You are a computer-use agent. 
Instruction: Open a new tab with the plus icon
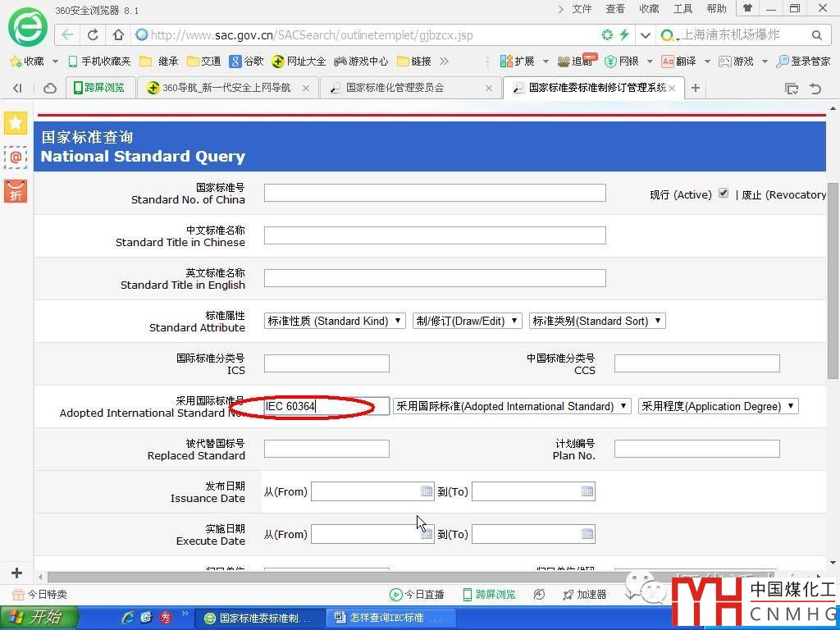(696, 88)
